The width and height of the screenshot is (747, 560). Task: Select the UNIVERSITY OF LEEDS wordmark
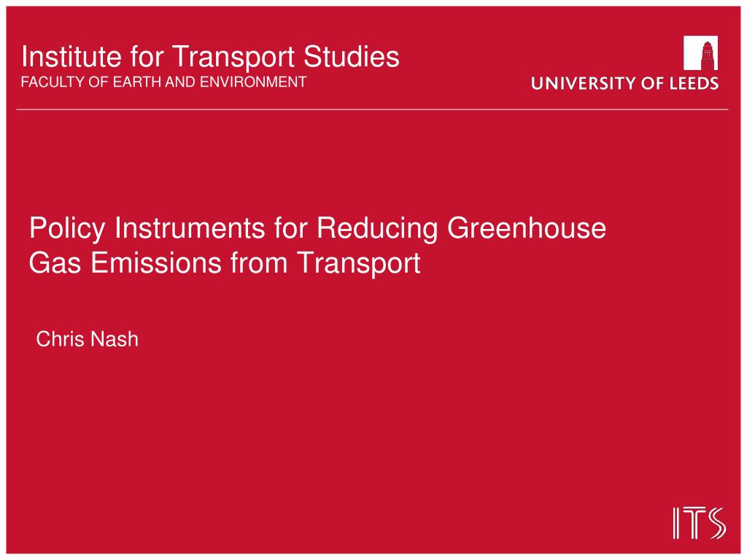[625, 83]
